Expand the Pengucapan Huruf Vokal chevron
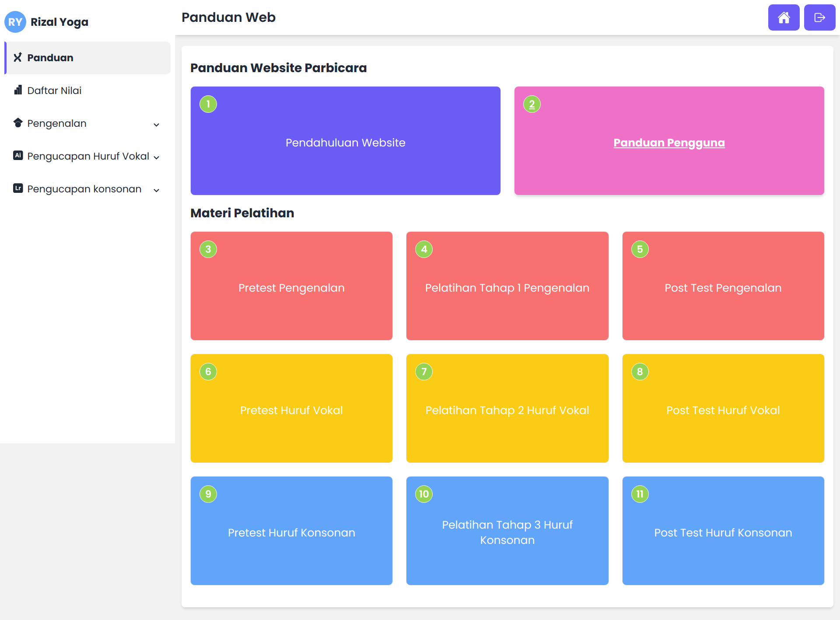The image size is (840, 620). (x=156, y=157)
